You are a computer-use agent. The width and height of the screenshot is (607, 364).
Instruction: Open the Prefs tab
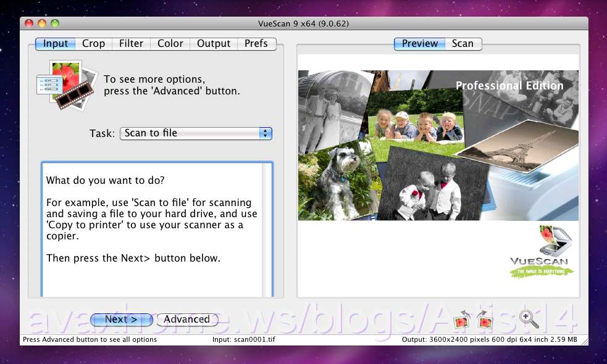click(256, 44)
